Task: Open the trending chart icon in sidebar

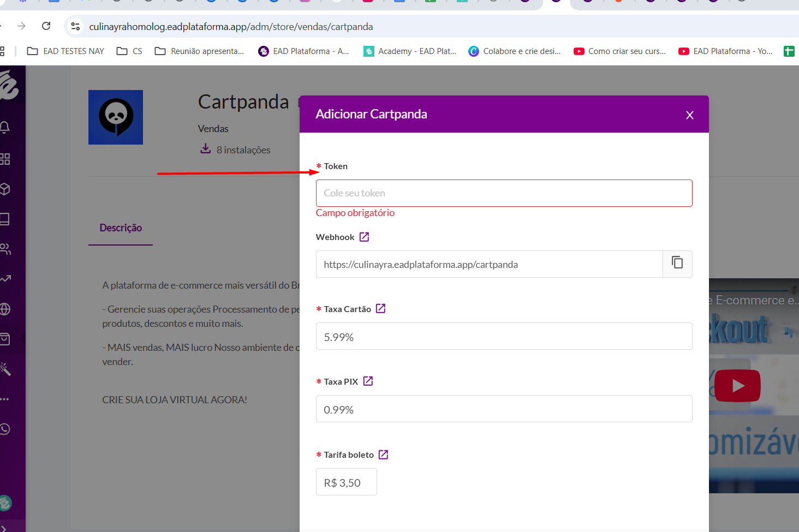Action: coord(4,279)
